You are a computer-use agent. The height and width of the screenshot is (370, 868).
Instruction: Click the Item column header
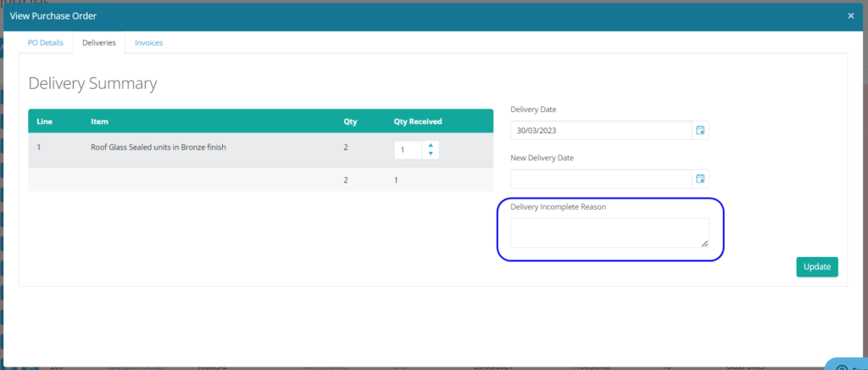pos(99,121)
